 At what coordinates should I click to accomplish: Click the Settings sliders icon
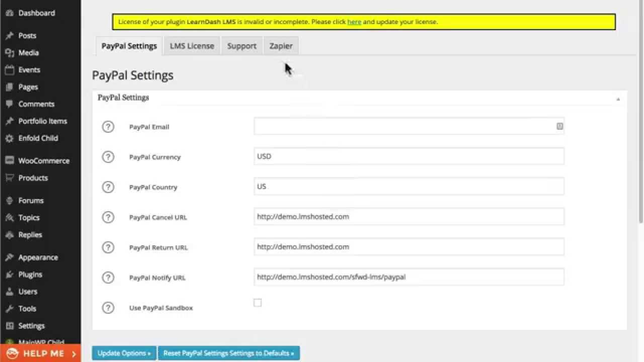(9, 326)
